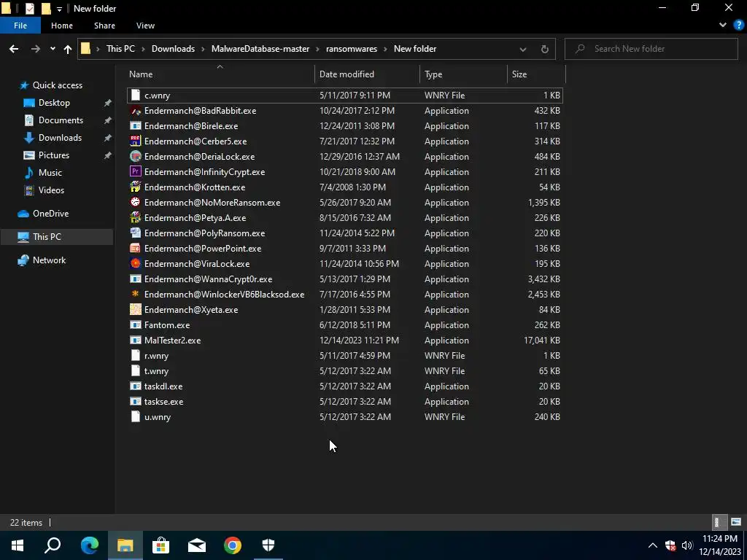Viewport: 747px width, 560px height.
Task: Refresh the New folder view
Action: [544, 49]
